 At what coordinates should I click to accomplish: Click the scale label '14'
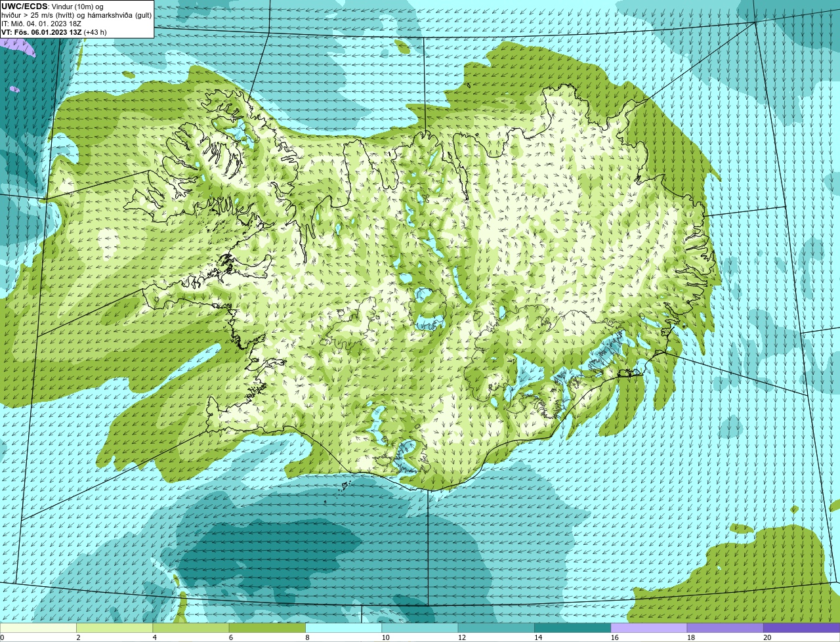tap(538, 637)
